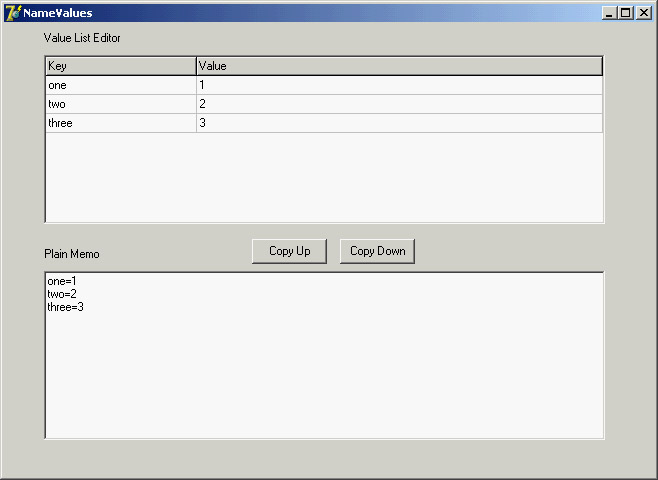Screen dimensions: 658x480
Task: Click the NameValues application icon in title bar
Action: click(13, 13)
